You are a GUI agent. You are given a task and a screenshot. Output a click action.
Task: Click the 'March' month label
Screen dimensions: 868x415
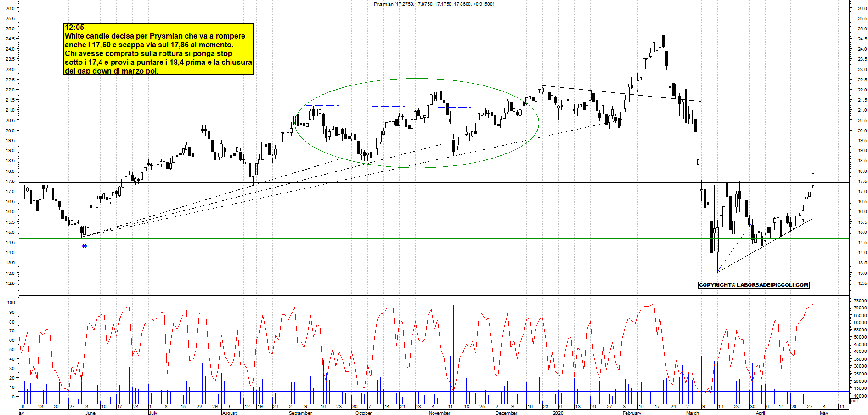693,413
